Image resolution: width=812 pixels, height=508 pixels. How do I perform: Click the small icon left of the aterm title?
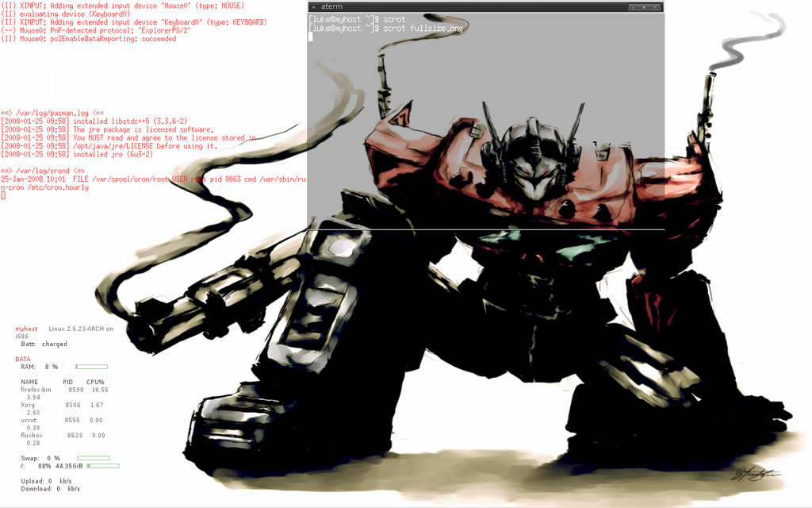[x=313, y=7]
